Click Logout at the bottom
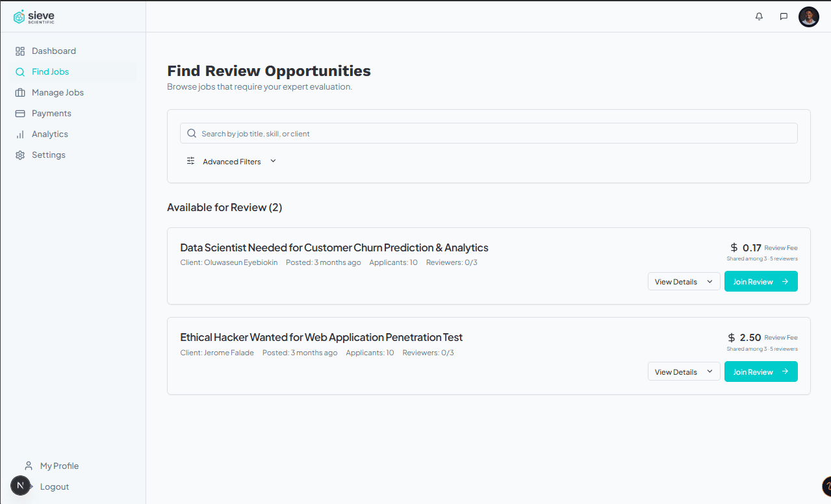The image size is (831, 504). pos(54,486)
